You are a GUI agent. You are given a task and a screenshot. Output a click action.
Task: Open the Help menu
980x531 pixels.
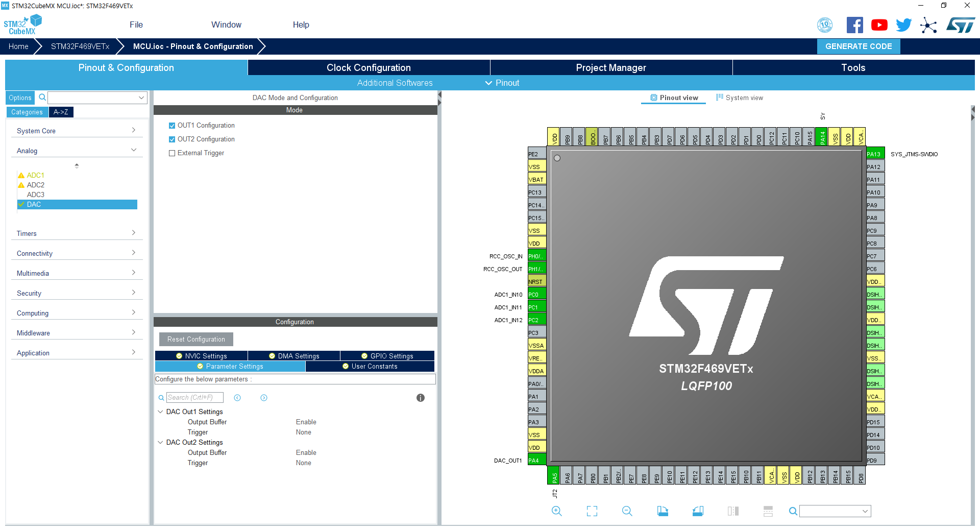(301, 25)
